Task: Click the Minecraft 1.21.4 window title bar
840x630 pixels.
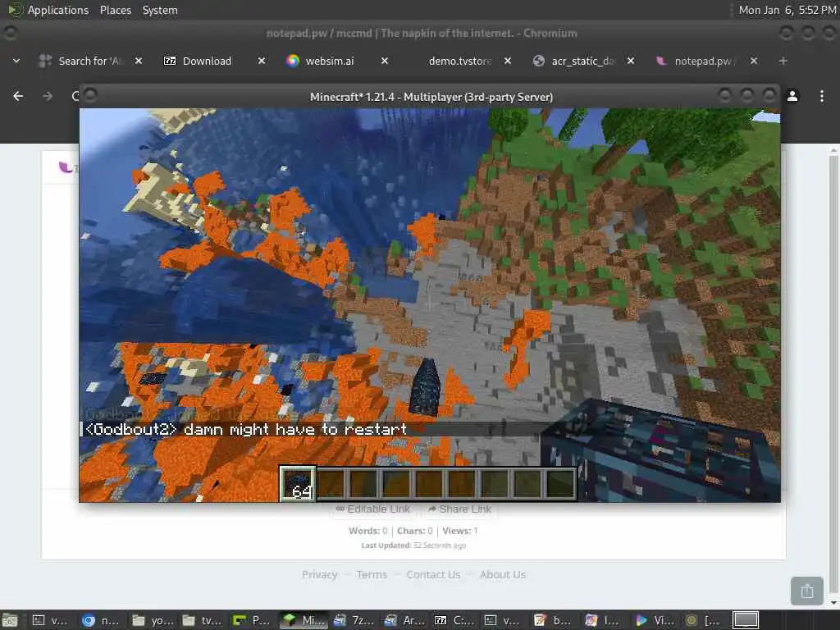Action: (431, 97)
